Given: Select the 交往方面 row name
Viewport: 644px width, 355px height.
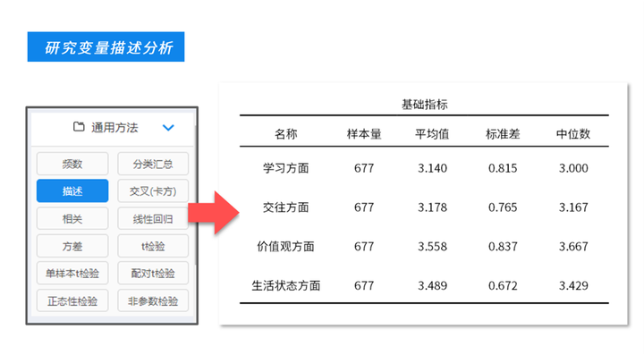Looking at the screenshot, I should tap(286, 207).
